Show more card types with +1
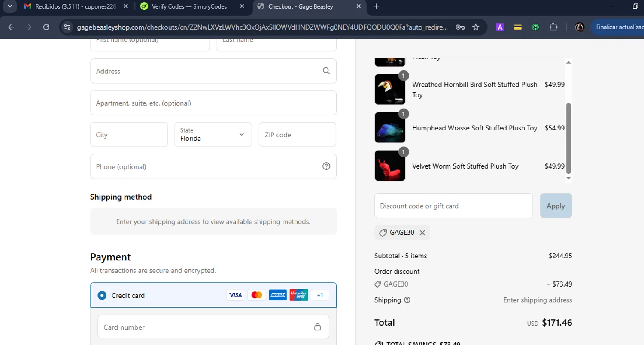This screenshot has height=345, width=644. [320, 295]
